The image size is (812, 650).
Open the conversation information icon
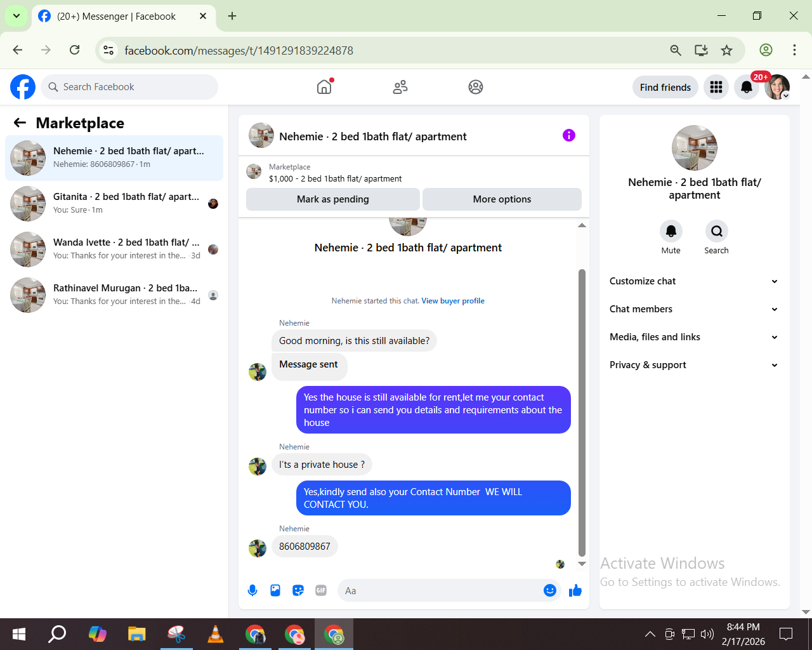pos(569,135)
